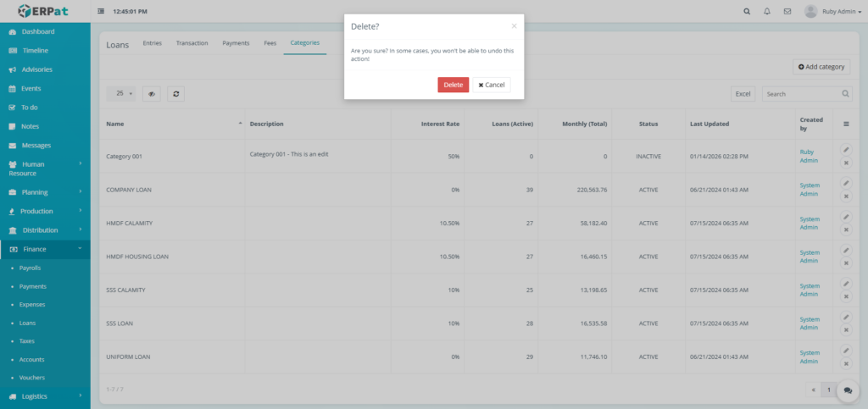Close the Delete dialog with X
Viewport: 868px width, 409px height.
pyautogui.click(x=514, y=26)
